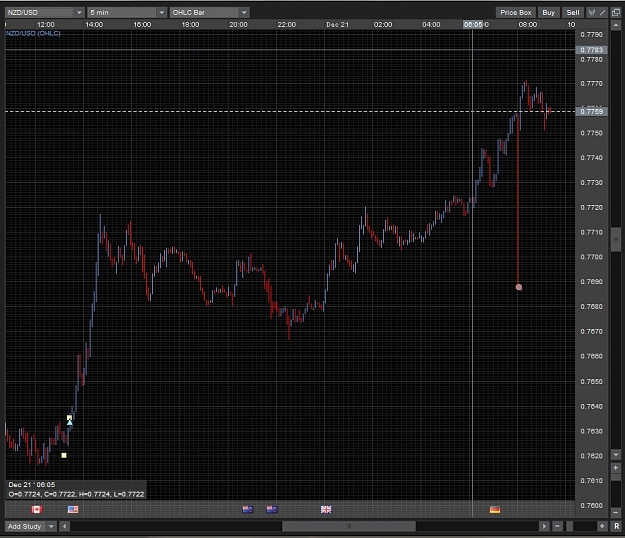Click the 0.7783 price line label

coord(592,50)
